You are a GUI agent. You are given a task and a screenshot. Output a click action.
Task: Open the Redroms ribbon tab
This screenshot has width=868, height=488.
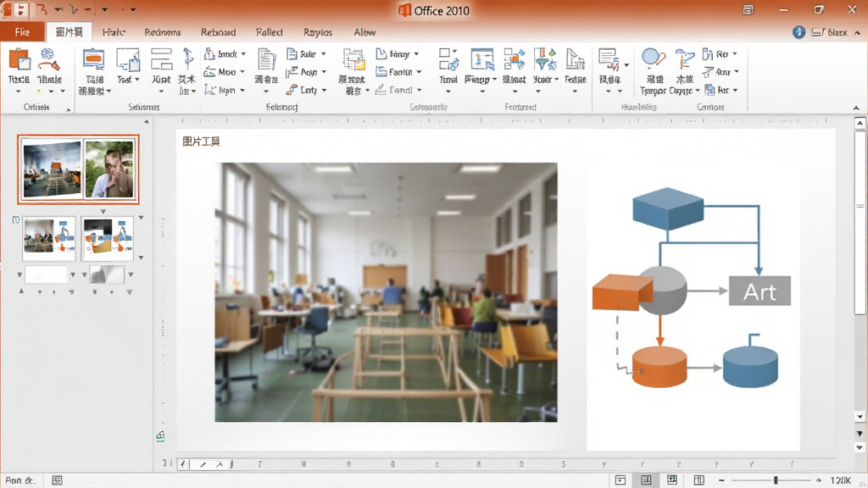point(162,32)
